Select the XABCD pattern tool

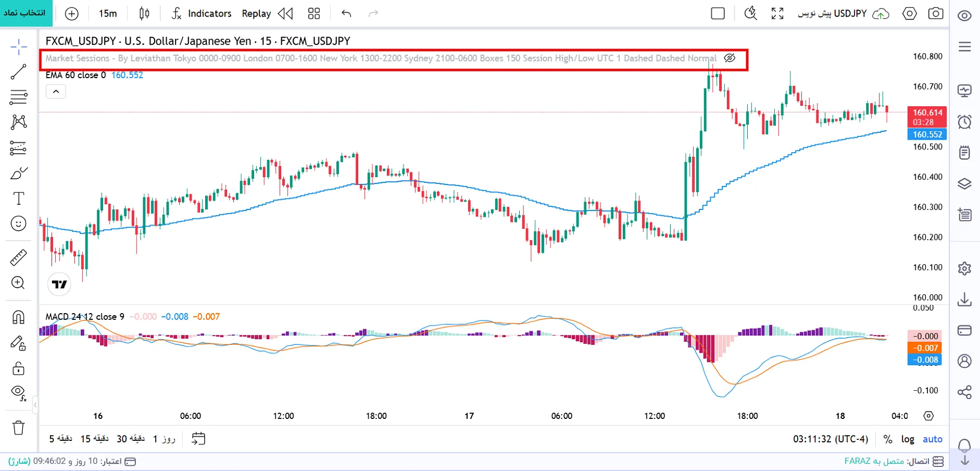[19, 122]
